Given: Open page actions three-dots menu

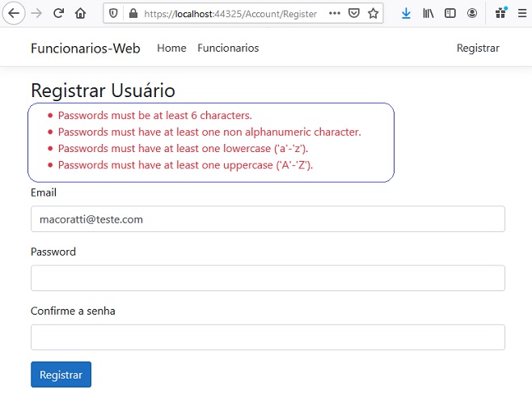Looking at the screenshot, I should tap(335, 13).
